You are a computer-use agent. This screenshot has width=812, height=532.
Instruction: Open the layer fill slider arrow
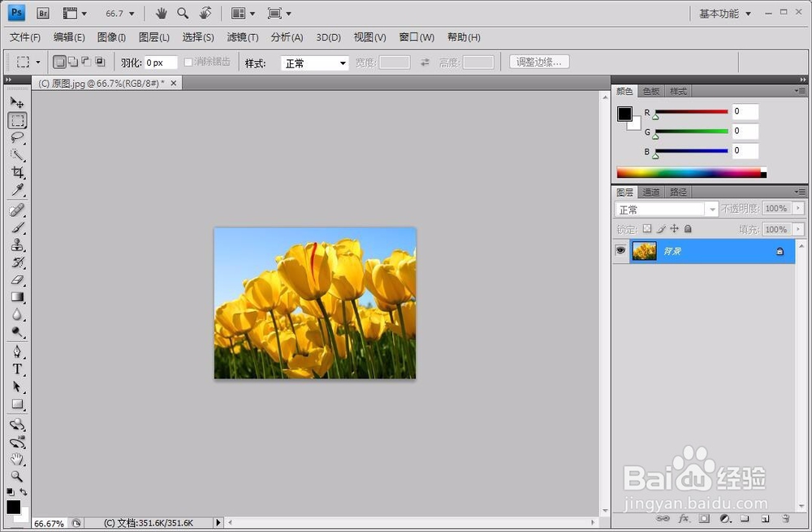click(x=798, y=229)
